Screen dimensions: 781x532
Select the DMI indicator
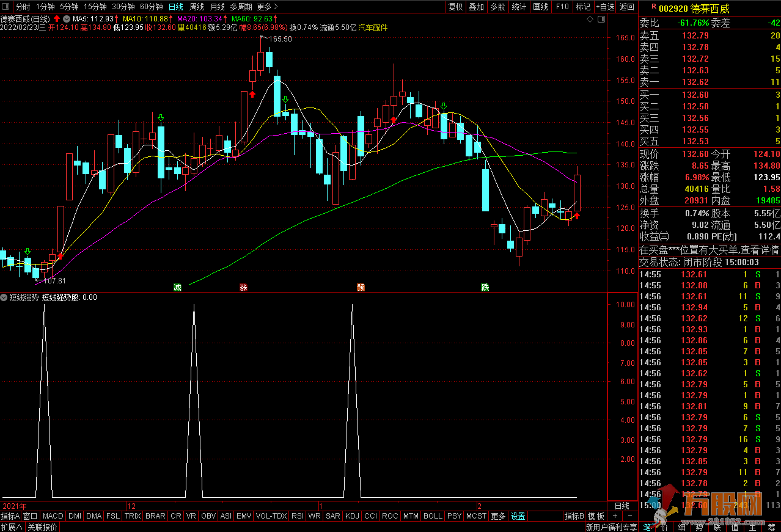tap(75, 516)
